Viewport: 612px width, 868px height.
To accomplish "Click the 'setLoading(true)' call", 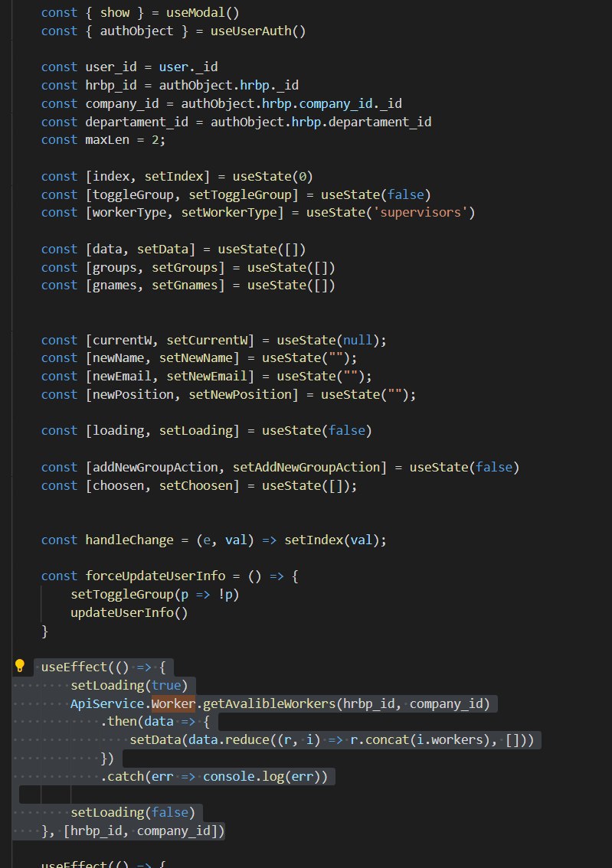I will tap(129, 685).
